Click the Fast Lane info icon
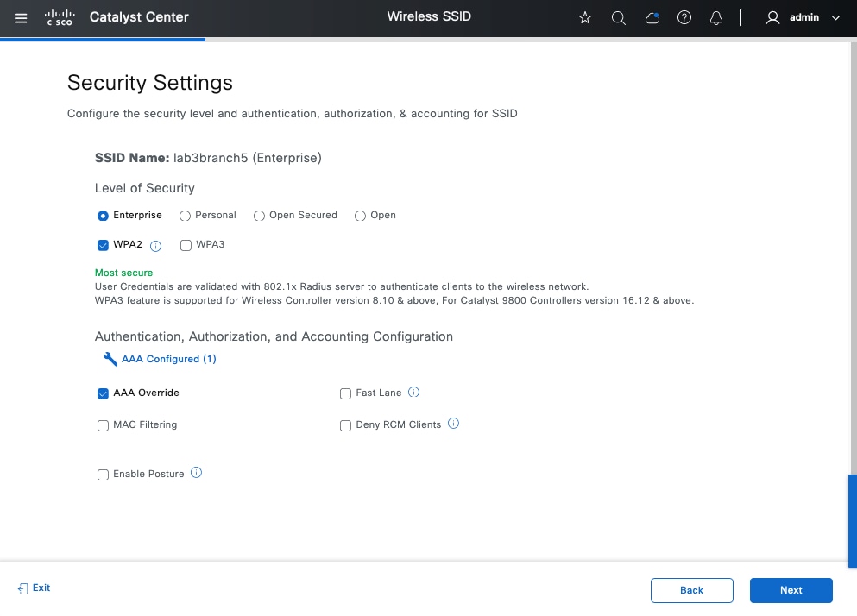The image size is (857, 616). (413, 393)
